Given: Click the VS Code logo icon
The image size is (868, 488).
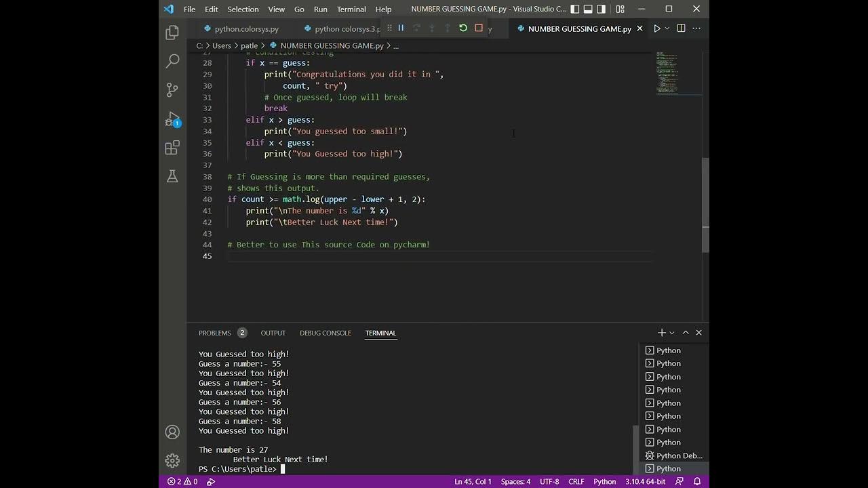Looking at the screenshot, I should click(169, 9).
